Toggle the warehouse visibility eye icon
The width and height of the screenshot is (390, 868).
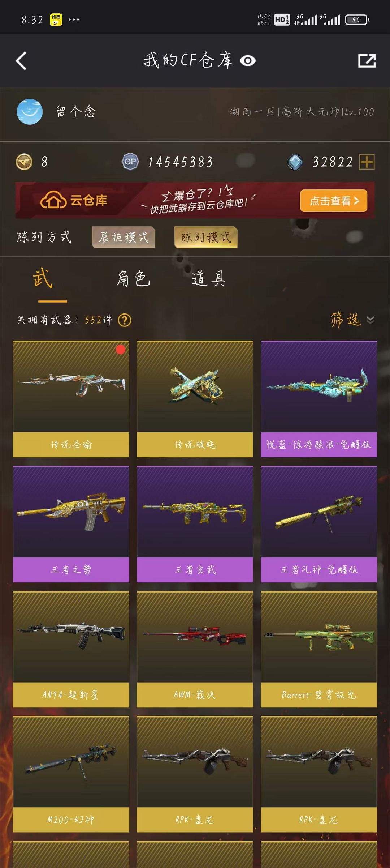248,61
